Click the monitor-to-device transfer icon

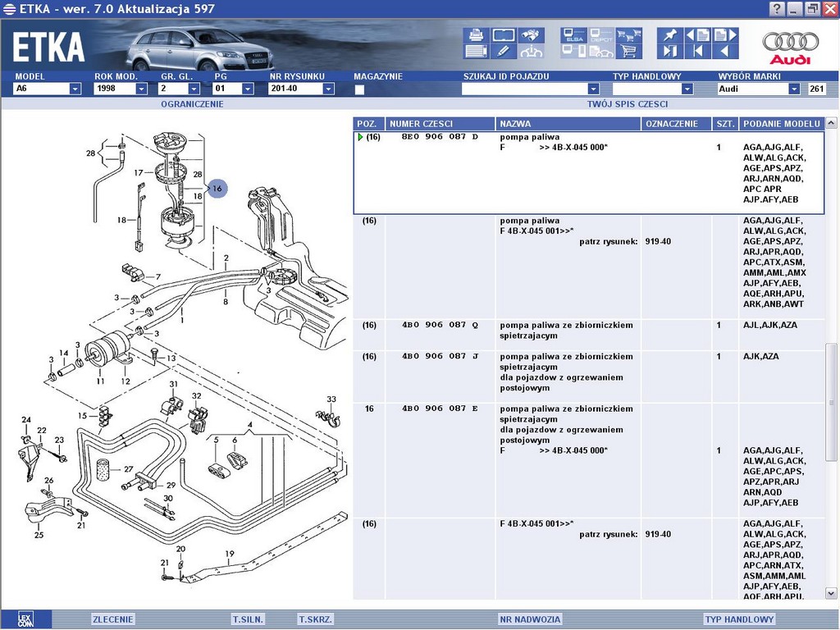point(574,52)
